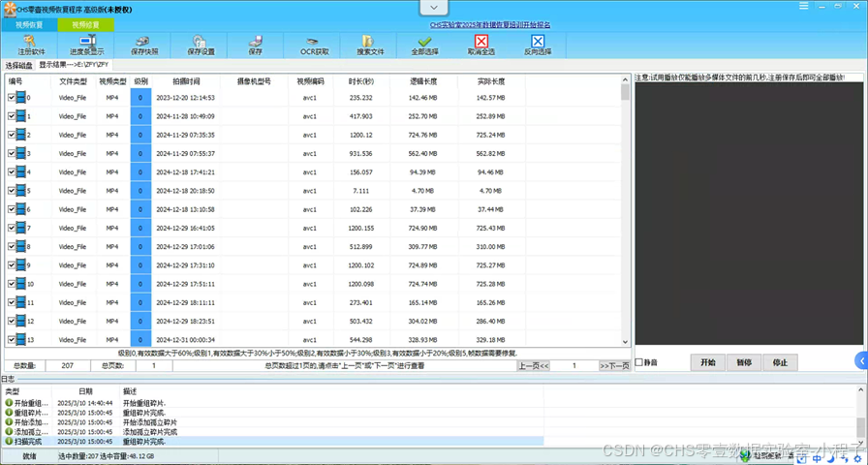Click the film icon of video row 9

[21, 265]
